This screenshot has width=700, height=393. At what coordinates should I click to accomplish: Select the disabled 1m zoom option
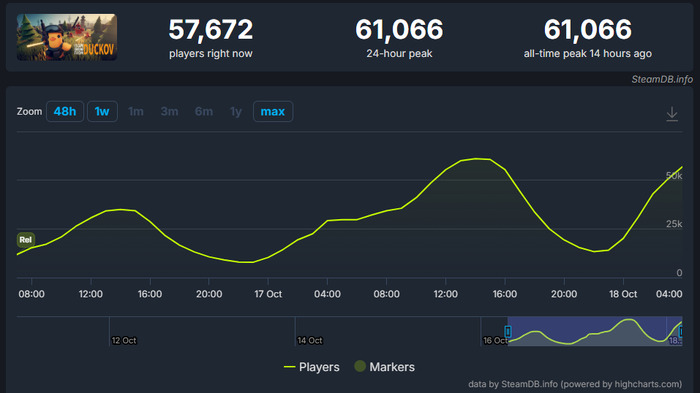coord(136,111)
